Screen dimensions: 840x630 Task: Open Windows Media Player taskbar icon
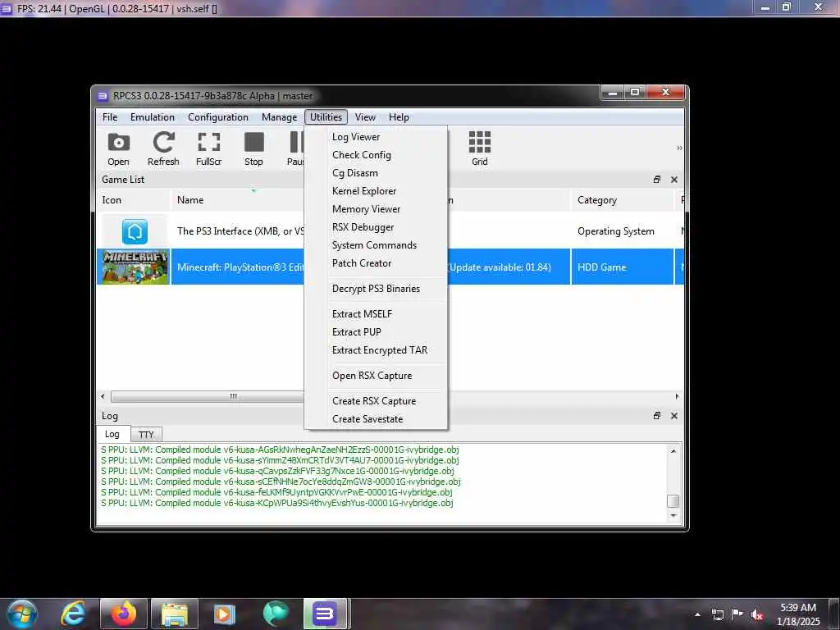tap(225, 614)
